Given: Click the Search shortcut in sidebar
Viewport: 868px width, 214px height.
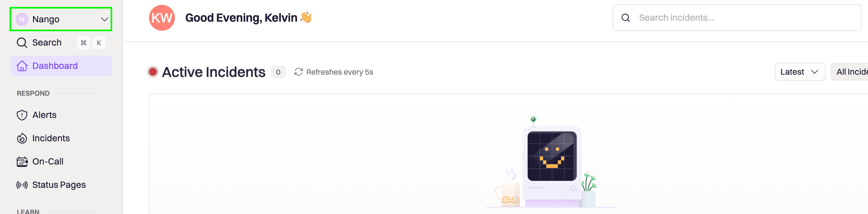Looking at the screenshot, I should point(61,43).
